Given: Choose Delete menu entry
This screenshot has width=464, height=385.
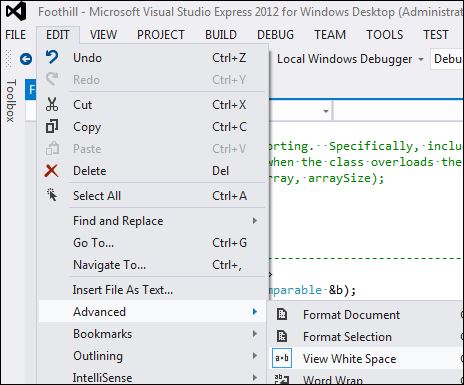Looking at the screenshot, I should [x=152, y=171].
